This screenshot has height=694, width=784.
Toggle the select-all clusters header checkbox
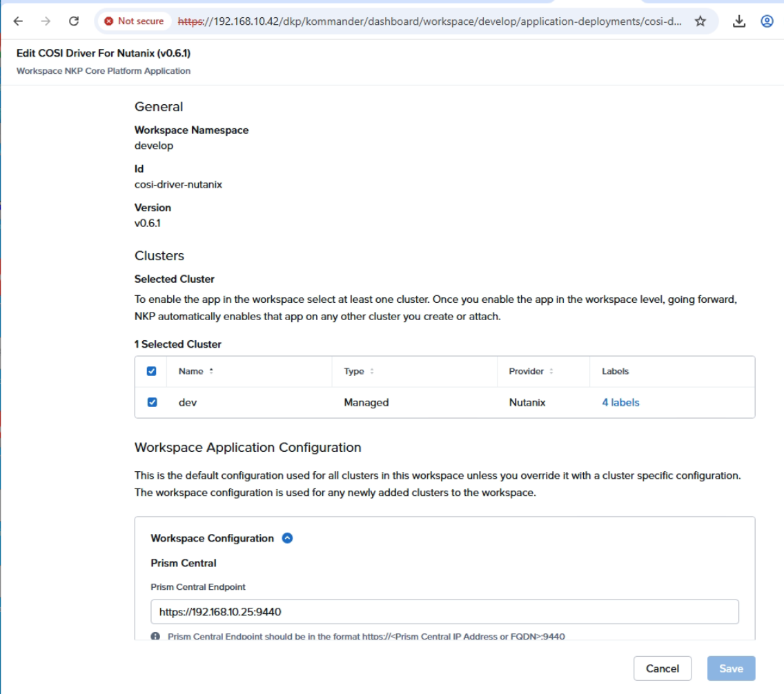coord(152,371)
